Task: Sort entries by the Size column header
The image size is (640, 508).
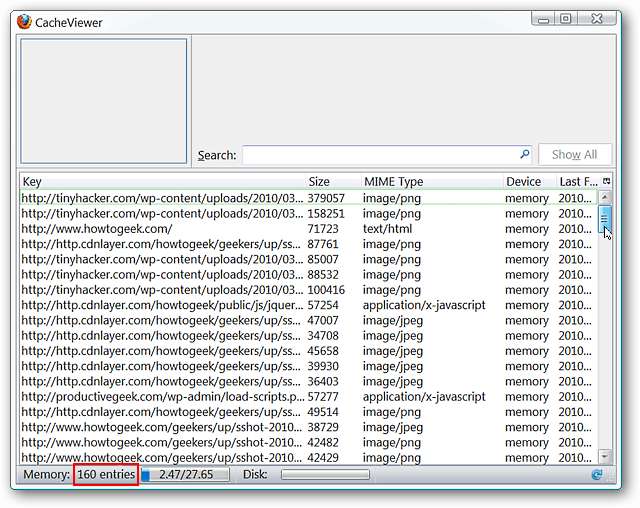Action: click(x=333, y=181)
